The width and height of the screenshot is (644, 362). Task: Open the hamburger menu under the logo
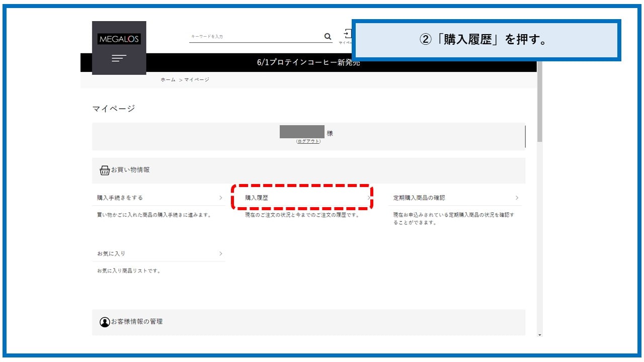click(x=119, y=59)
